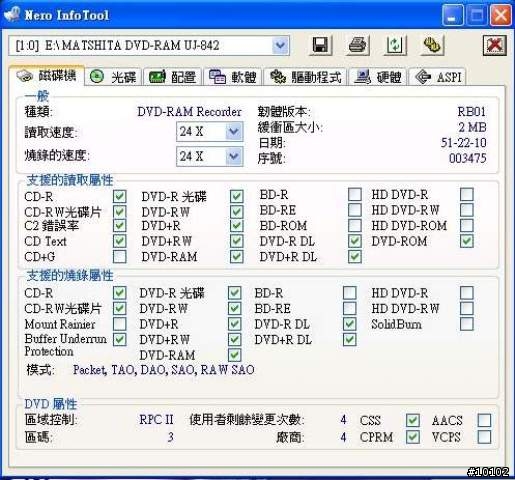Image resolution: width=515 pixels, height=480 pixels.
Task: Click the Save floppy disk icon
Action: [320, 45]
